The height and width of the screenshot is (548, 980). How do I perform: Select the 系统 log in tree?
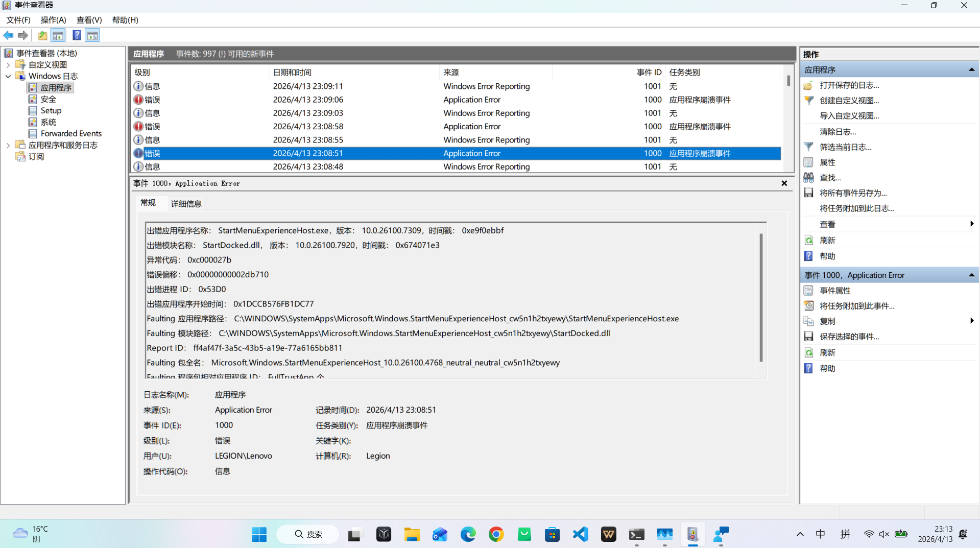click(x=49, y=122)
